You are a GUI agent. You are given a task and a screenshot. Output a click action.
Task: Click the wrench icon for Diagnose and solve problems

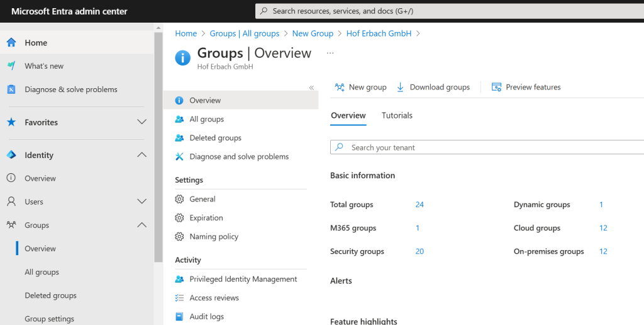point(179,157)
